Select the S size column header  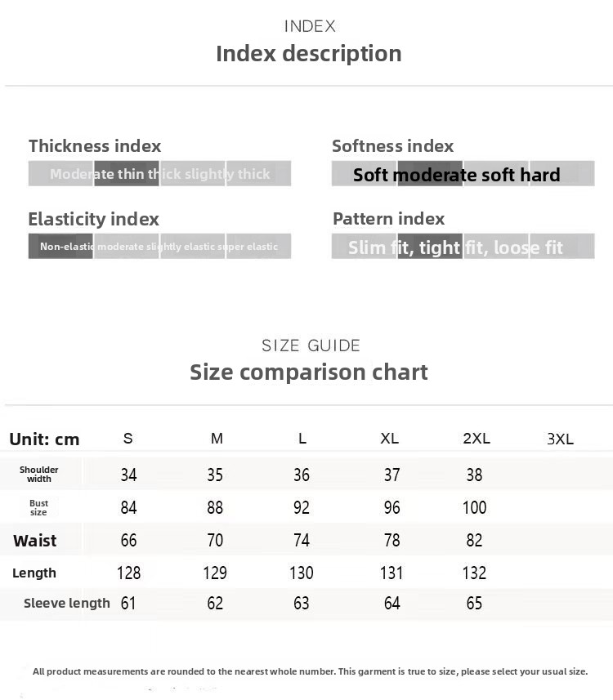coord(128,439)
